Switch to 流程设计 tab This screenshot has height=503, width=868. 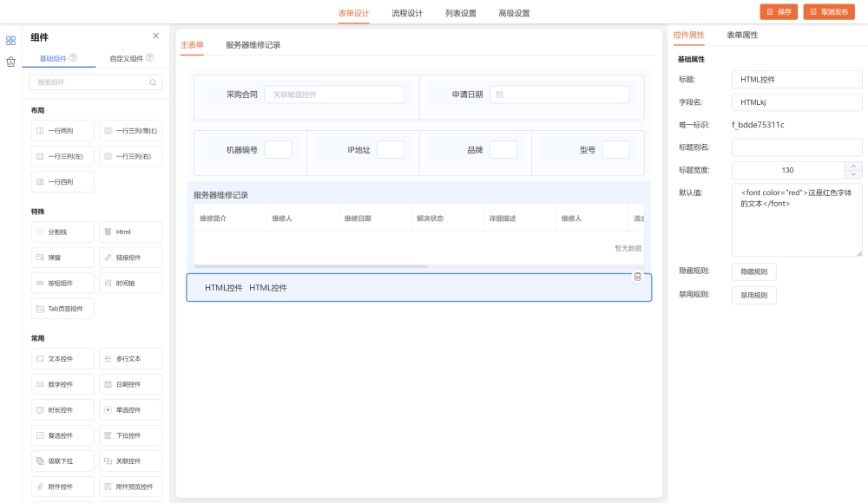(407, 13)
